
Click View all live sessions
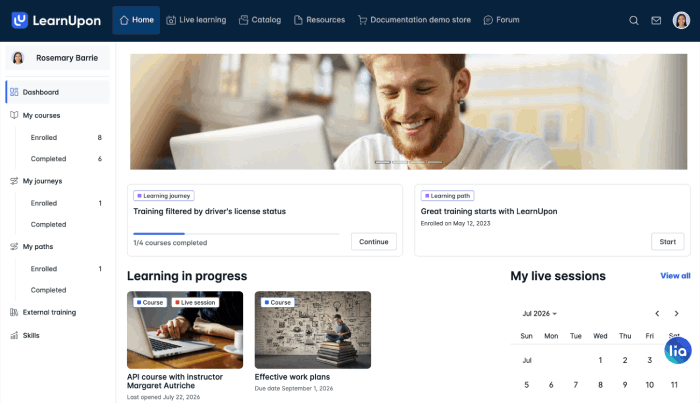coord(675,276)
